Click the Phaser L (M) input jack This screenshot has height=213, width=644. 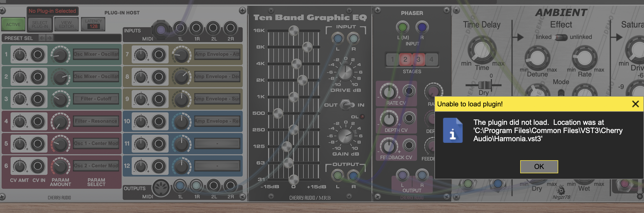(402, 27)
